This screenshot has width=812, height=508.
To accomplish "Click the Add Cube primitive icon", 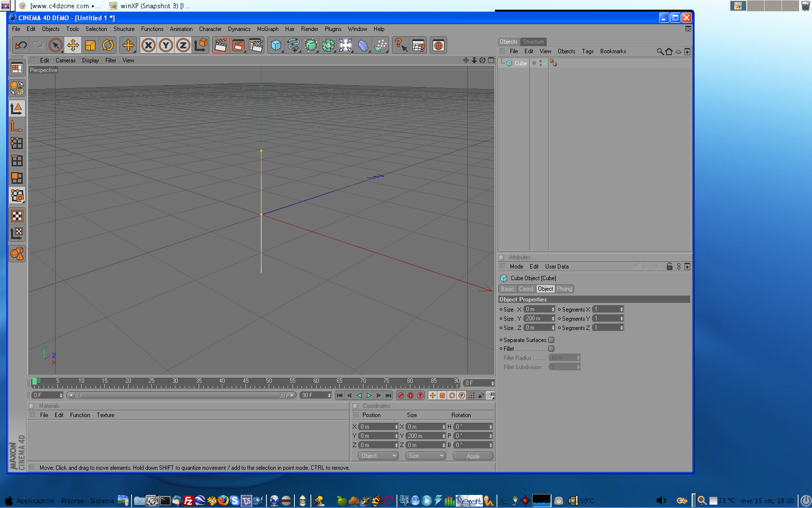I will point(276,45).
